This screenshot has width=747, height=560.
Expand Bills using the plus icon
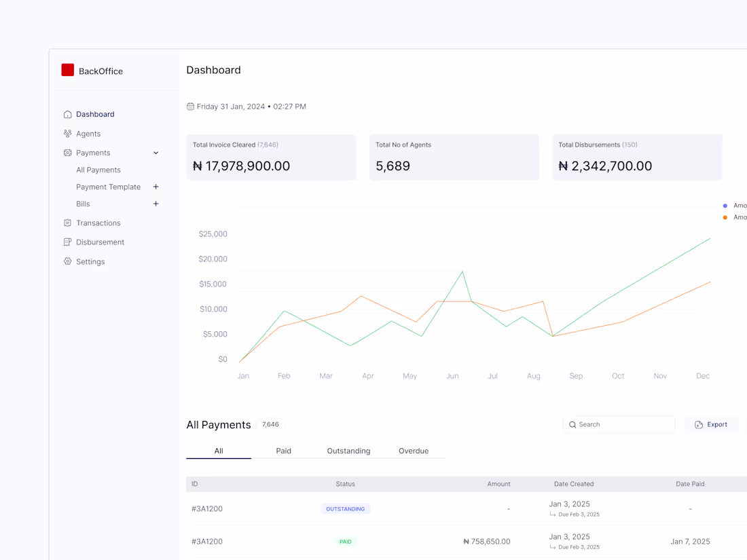[x=156, y=204]
